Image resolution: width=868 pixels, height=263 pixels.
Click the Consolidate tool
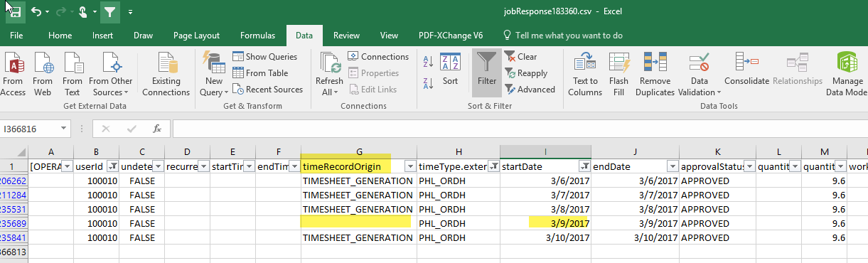coord(746,70)
